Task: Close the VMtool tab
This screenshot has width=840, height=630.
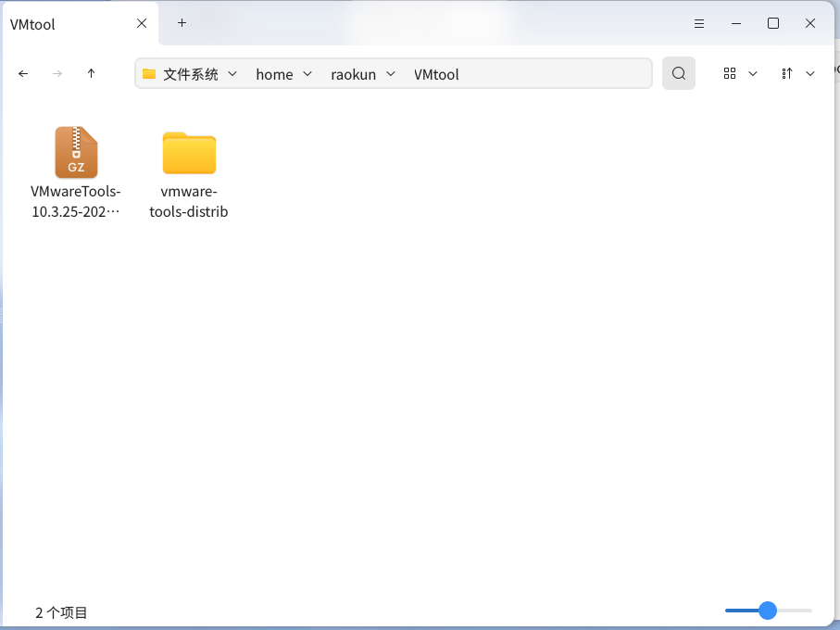Action: (x=142, y=23)
